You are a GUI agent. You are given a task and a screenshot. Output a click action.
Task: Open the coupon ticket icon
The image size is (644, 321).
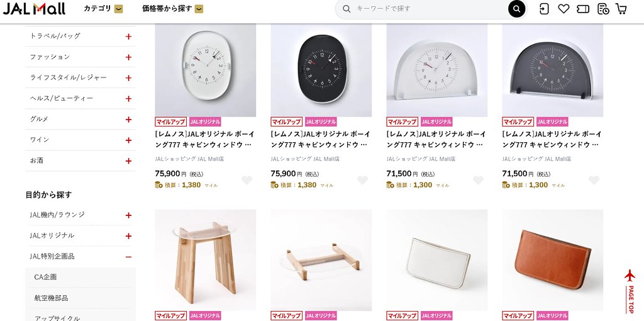coord(583,9)
